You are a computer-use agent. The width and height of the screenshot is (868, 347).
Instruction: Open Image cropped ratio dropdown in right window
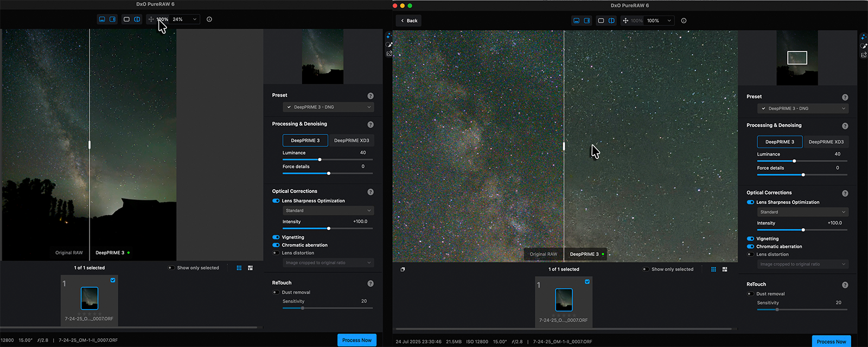[803, 265]
